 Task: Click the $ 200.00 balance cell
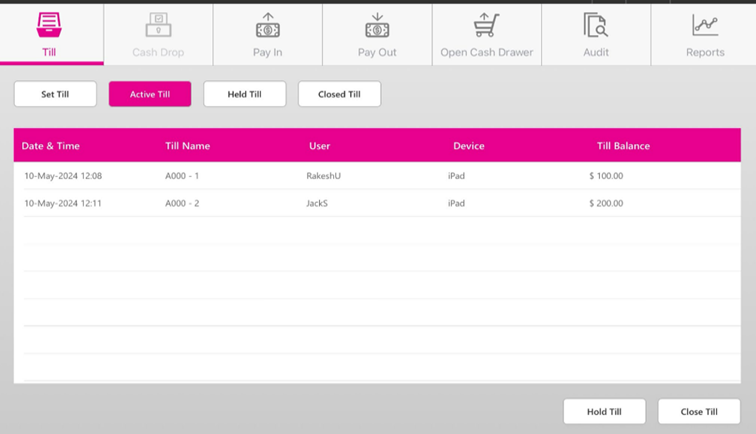point(606,203)
